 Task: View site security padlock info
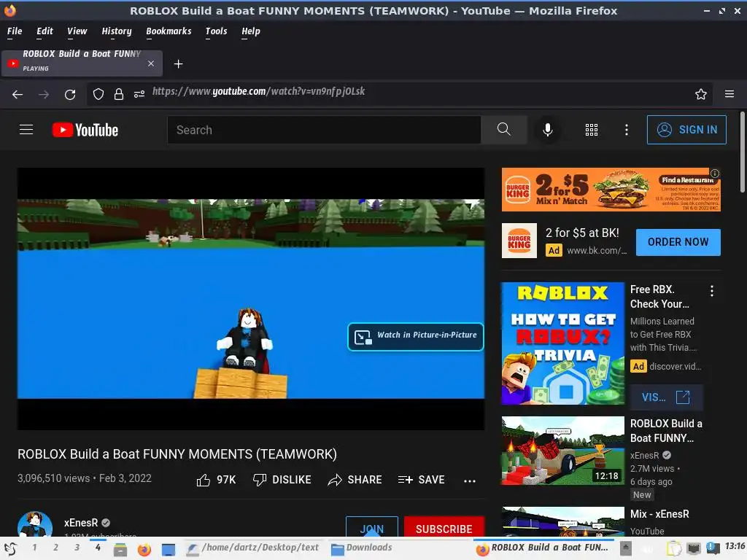tap(119, 94)
